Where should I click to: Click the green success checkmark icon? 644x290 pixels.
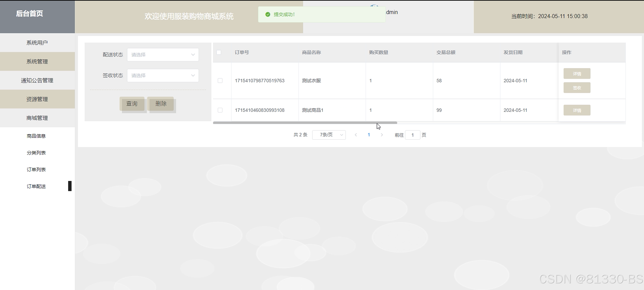268,15
